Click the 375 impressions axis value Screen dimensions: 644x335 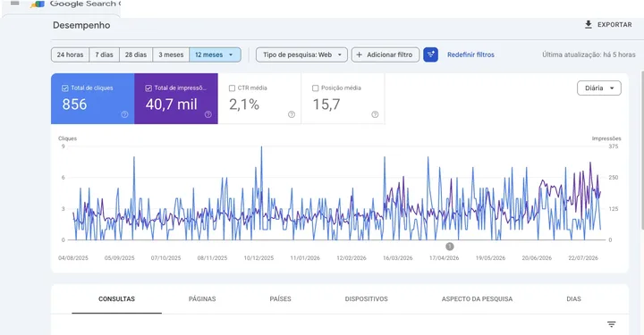pyautogui.click(x=614, y=147)
